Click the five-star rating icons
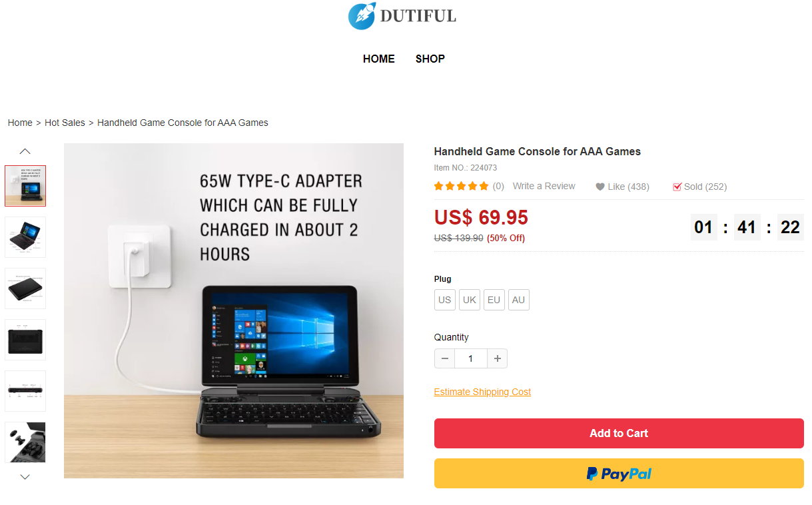This screenshot has height=505, width=812. point(461,186)
